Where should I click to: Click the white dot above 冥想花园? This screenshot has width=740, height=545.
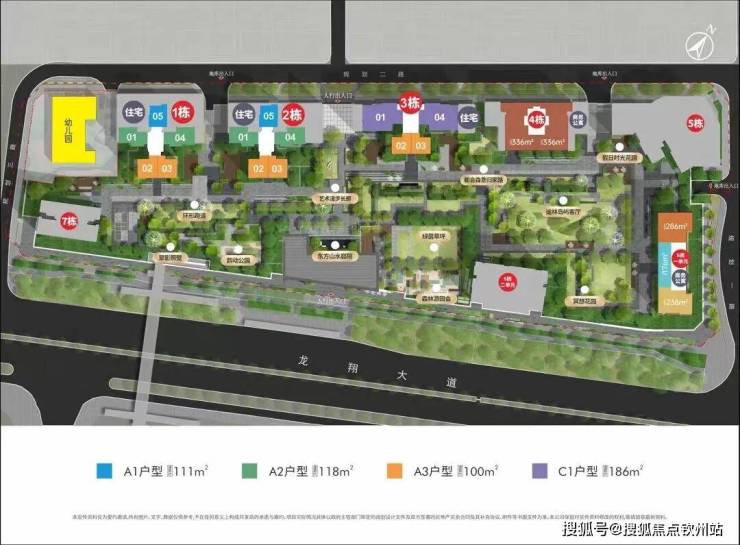click(x=585, y=290)
